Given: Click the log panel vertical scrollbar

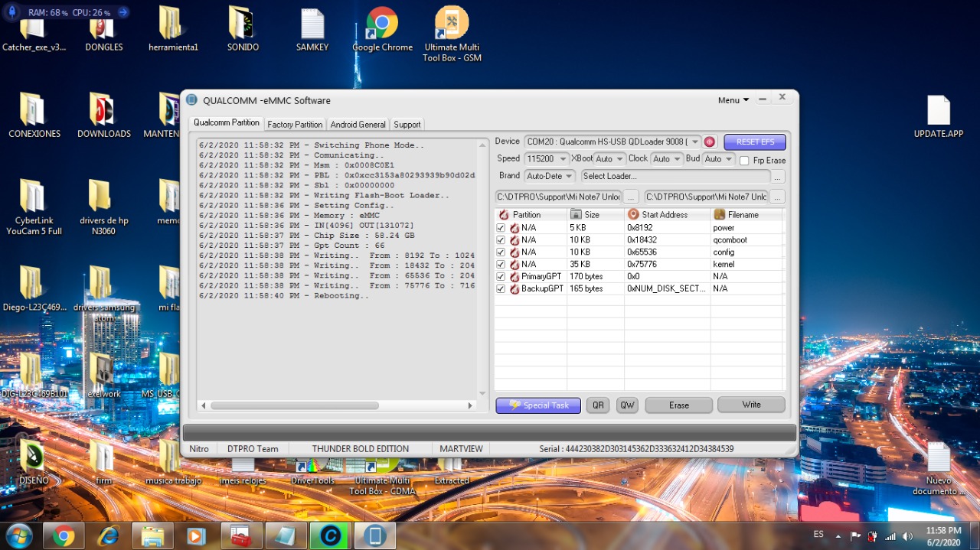Looking at the screenshot, I should point(482,268).
